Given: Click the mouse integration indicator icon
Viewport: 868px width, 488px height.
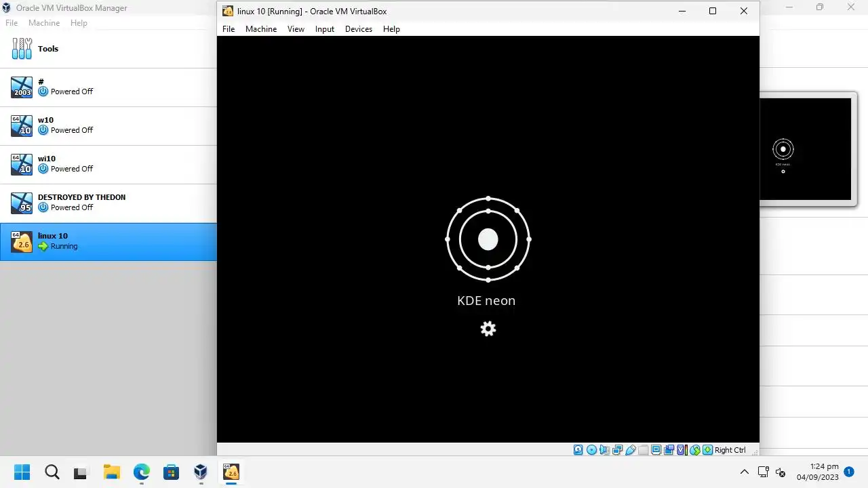Looking at the screenshot, I should pos(695,450).
